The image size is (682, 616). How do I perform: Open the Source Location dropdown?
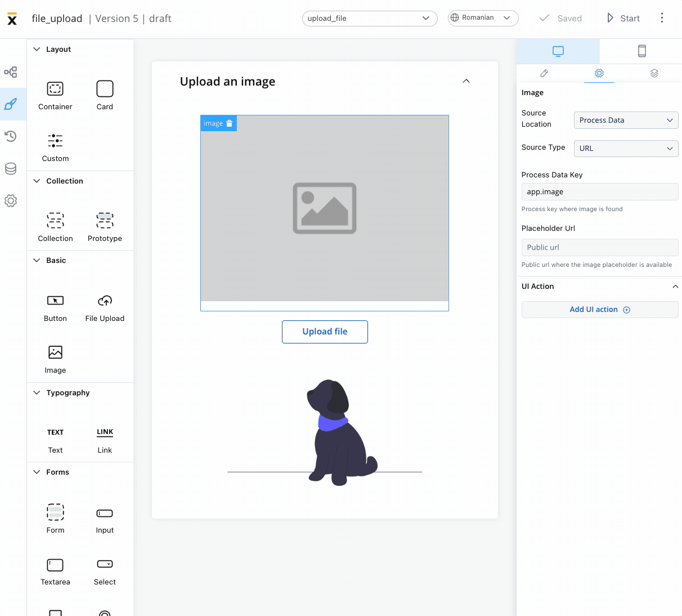[626, 120]
